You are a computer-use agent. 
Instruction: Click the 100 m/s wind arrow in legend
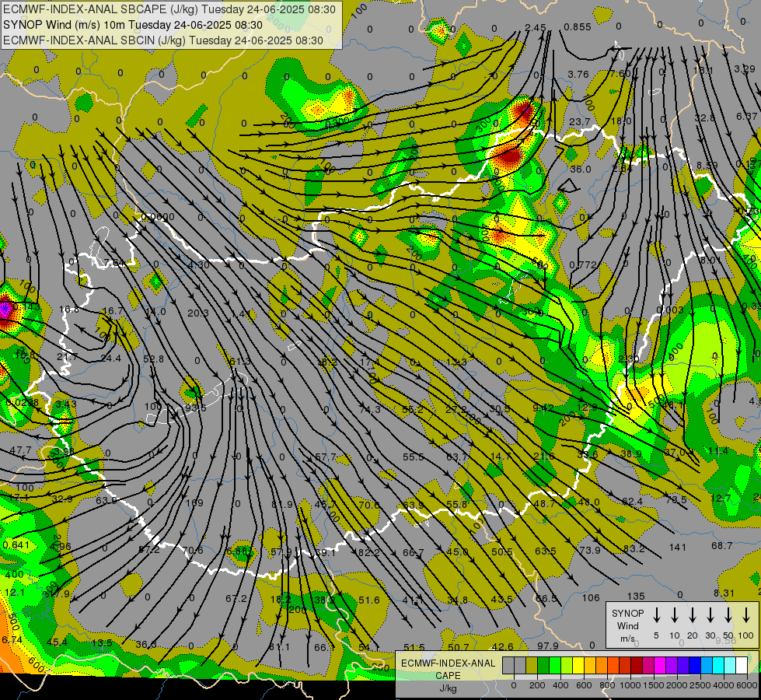pyautogui.click(x=746, y=615)
